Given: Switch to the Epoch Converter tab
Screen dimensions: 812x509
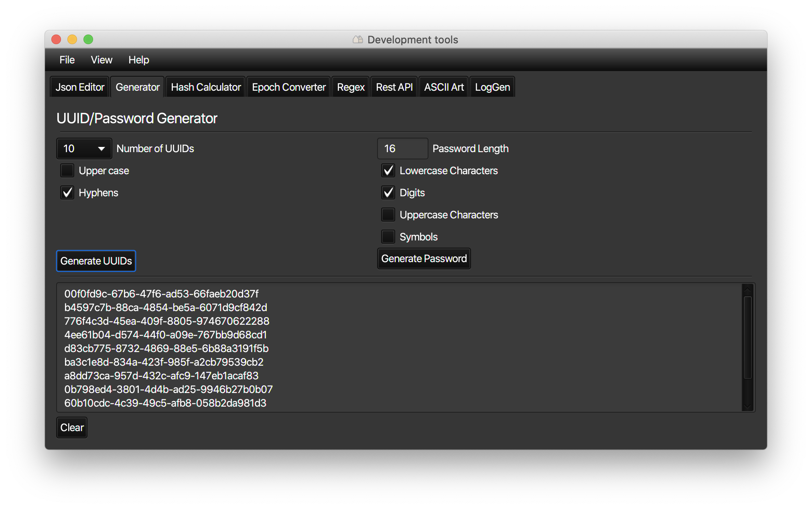Looking at the screenshot, I should (288, 87).
